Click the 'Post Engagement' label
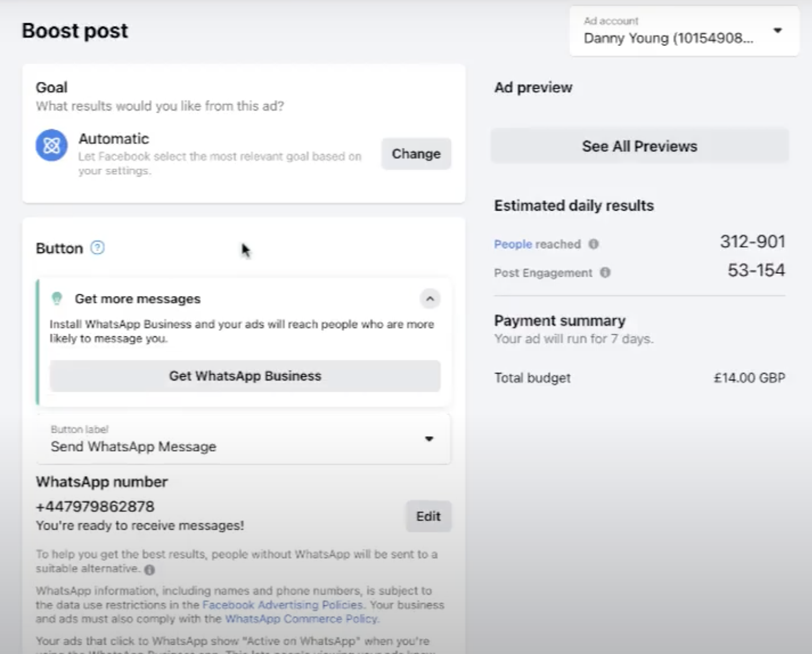Image resolution: width=812 pixels, height=654 pixels. click(543, 273)
